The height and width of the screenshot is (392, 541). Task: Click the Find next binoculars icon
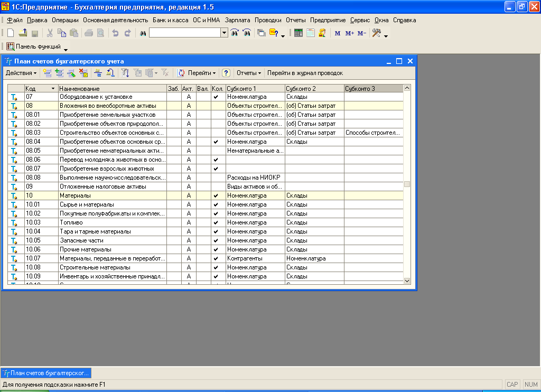point(235,33)
